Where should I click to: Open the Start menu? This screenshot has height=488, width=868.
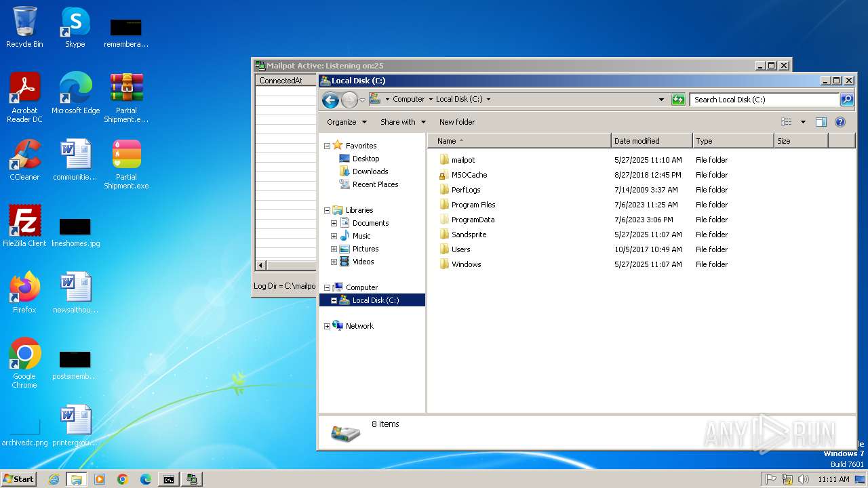pos(19,479)
